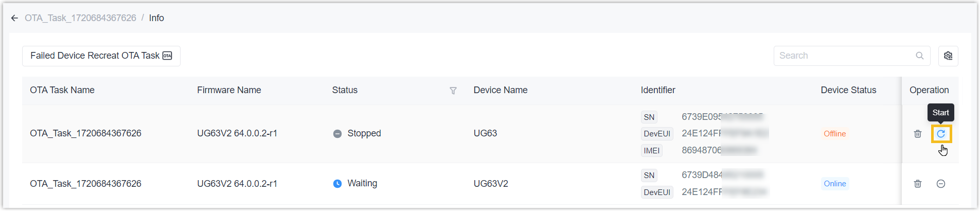Click the Firmware Name column header
Screen dimensions: 980x211
229,90
